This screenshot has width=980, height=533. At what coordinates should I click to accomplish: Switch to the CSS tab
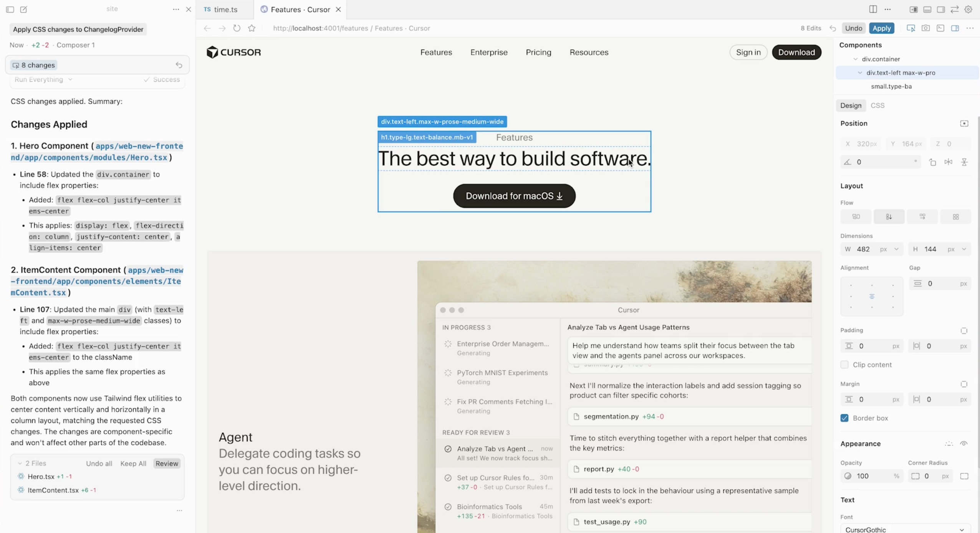tap(879, 105)
